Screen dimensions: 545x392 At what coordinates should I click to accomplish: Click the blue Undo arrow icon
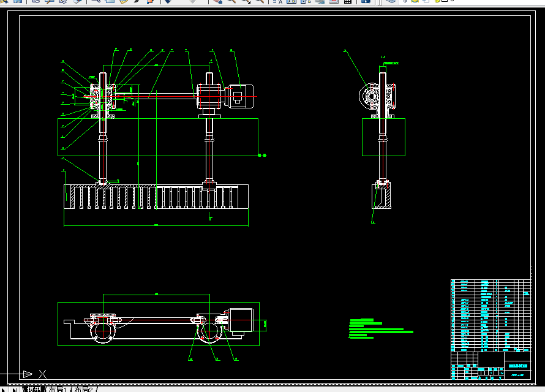(x=168, y=1)
